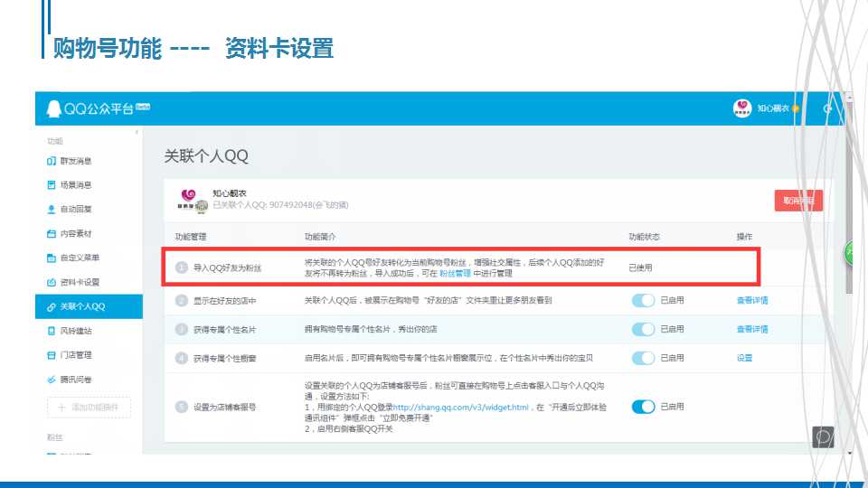Follow the 粉丝管理 link in the description
Image resolution: width=868 pixels, height=488 pixels.
[x=455, y=273]
